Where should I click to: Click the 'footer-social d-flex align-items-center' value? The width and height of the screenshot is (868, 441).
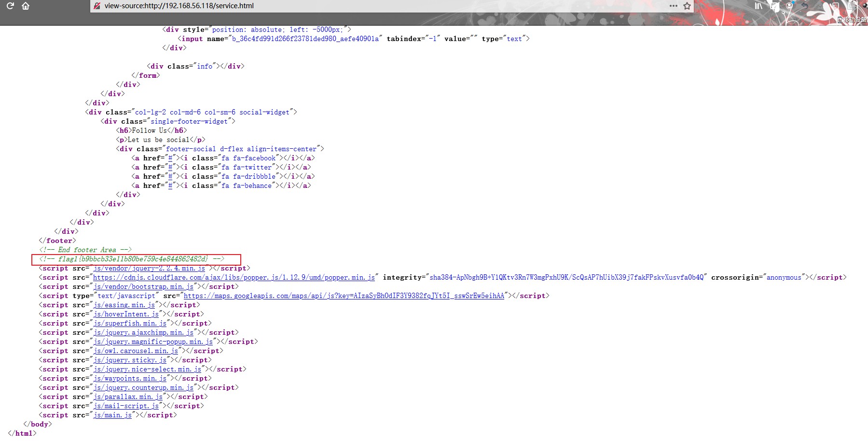pos(241,149)
